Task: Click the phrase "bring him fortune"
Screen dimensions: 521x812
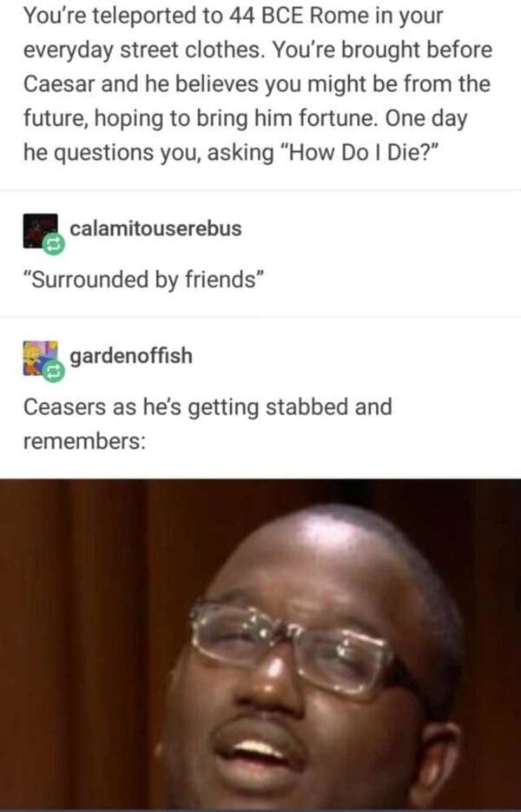Action: [x=286, y=118]
